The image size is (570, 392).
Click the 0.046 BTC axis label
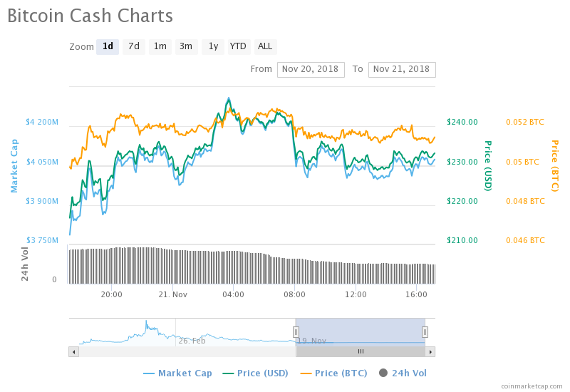click(525, 240)
